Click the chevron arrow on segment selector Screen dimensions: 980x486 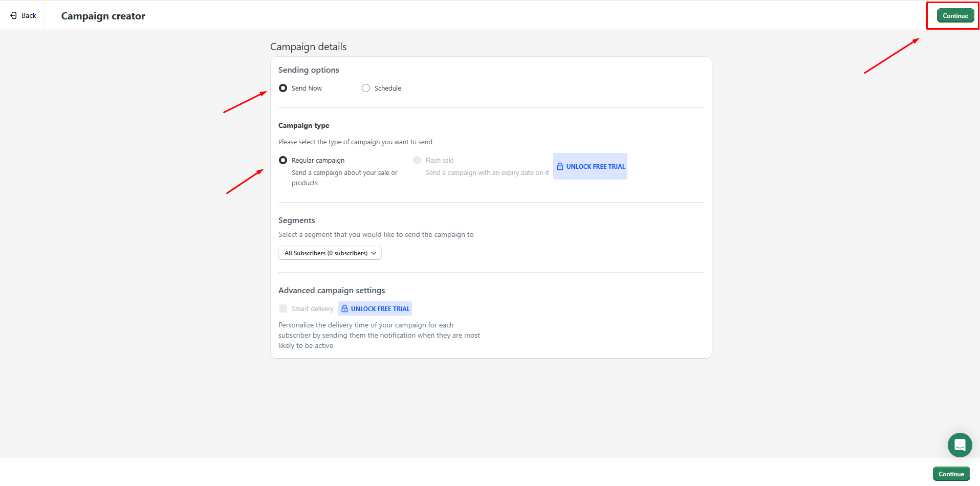tap(374, 253)
